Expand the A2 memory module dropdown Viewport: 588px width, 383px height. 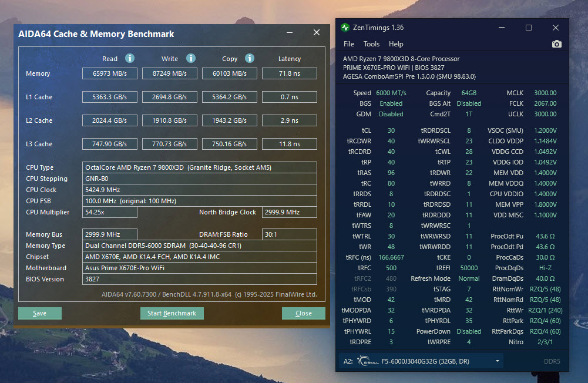(498, 361)
